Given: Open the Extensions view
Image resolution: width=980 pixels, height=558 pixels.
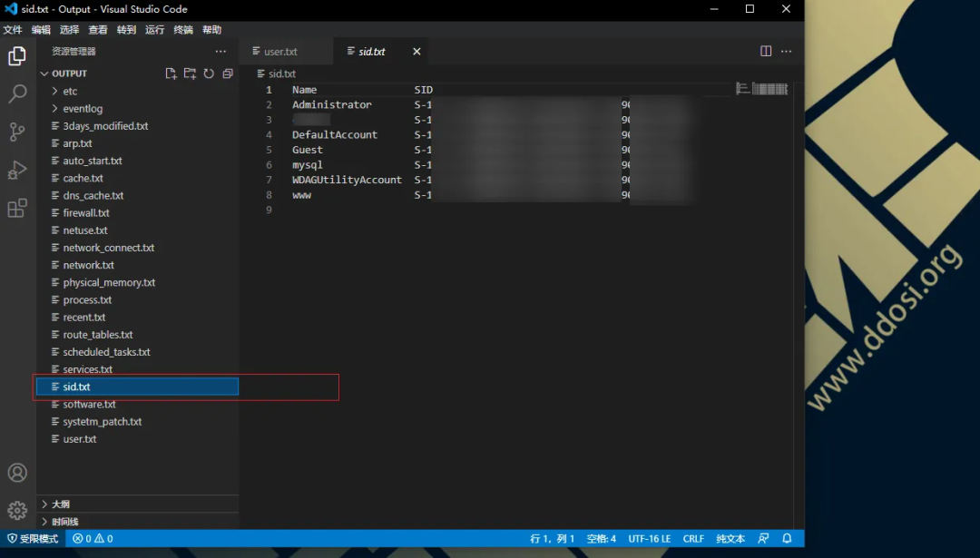Looking at the screenshot, I should (17, 208).
